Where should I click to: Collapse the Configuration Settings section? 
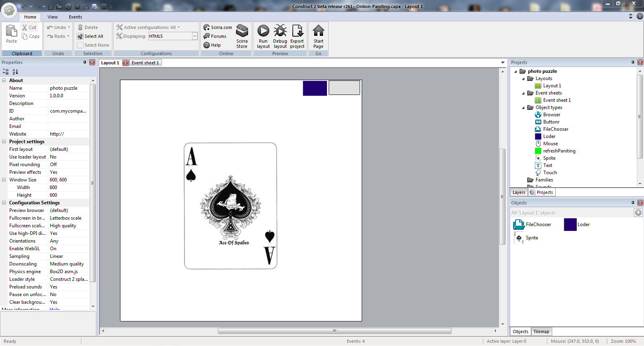tap(4, 203)
